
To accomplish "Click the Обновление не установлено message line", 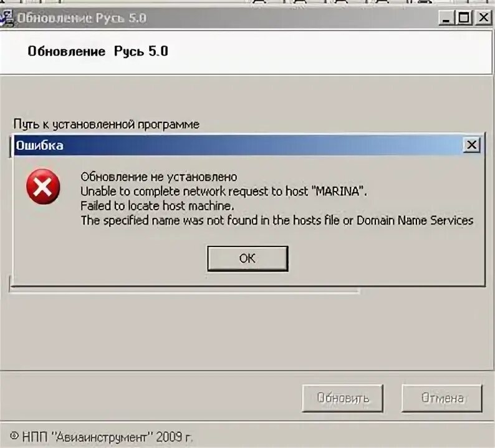I will pyautogui.click(x=159, y=177).
